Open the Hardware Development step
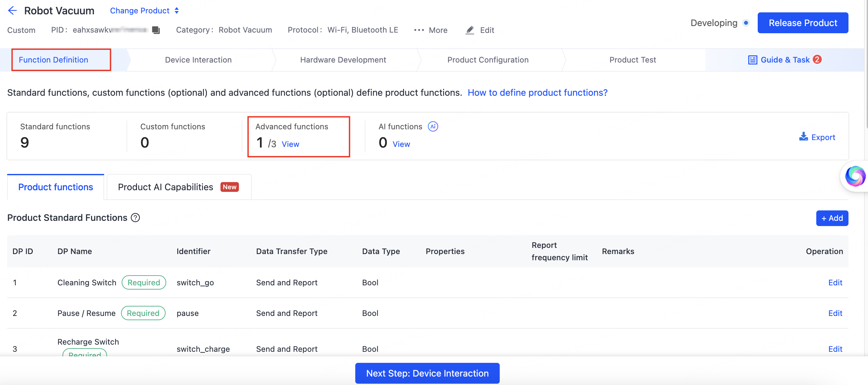The width and height of the screenshot is (868, 385). pos(343,60)
